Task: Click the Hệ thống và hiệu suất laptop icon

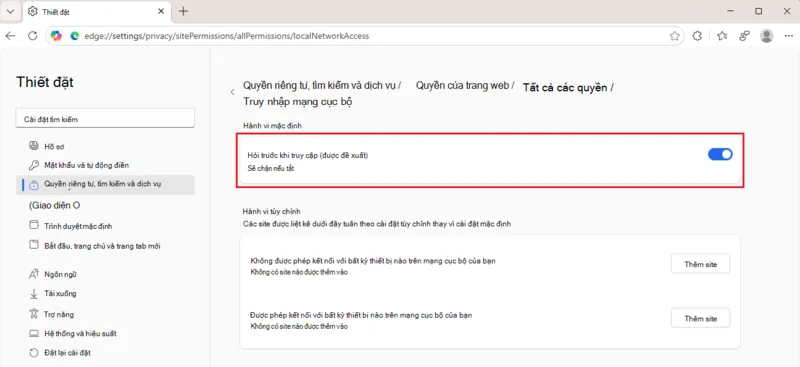Action: coord(34,334)
